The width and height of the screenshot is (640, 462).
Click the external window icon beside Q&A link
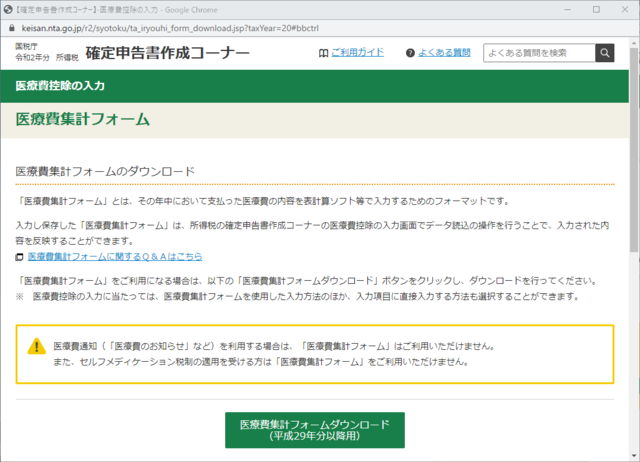(19, 257)
